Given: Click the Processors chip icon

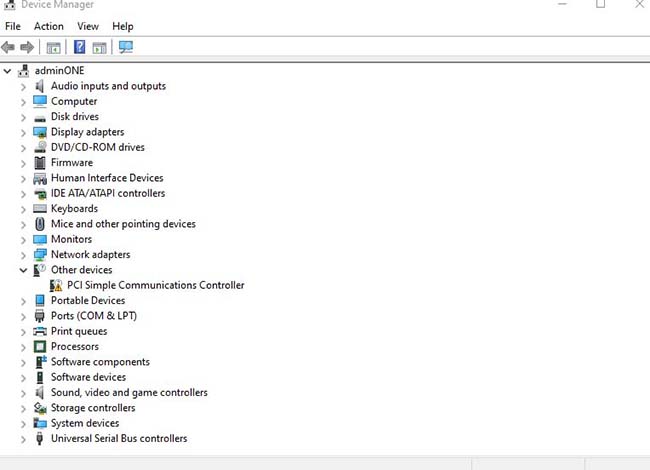Looking at the screenshot, I should tap(40, 346).
